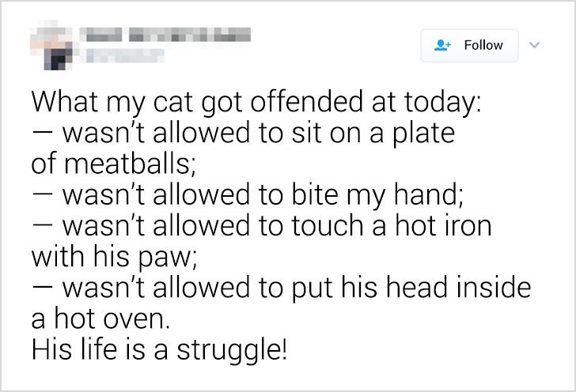The image size is (576, 392).
Task: Click the line about sitting on a plate
Action: [x=244, y=133]
